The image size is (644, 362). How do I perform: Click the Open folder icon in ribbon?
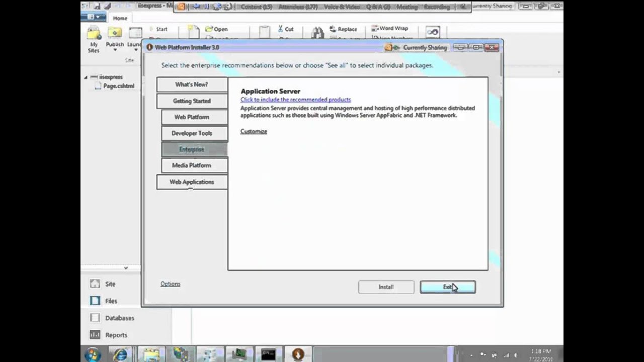[x=209, y=29]
